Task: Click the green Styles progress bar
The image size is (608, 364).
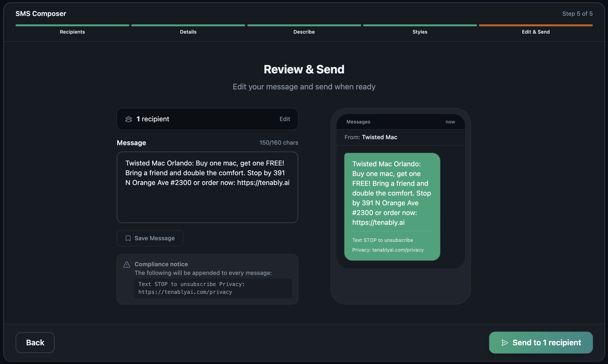Action: [420, 25]
